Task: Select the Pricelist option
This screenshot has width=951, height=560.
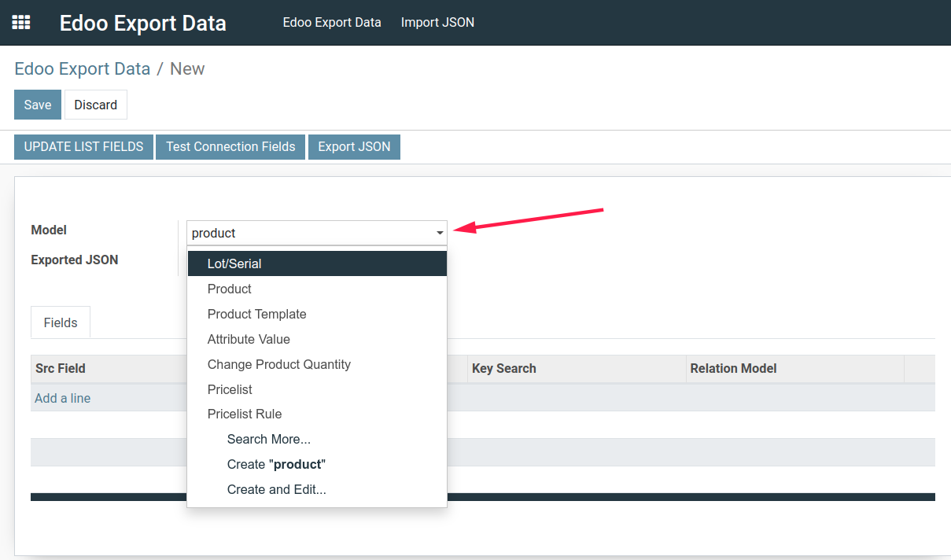Action: [x=317, y=389]
